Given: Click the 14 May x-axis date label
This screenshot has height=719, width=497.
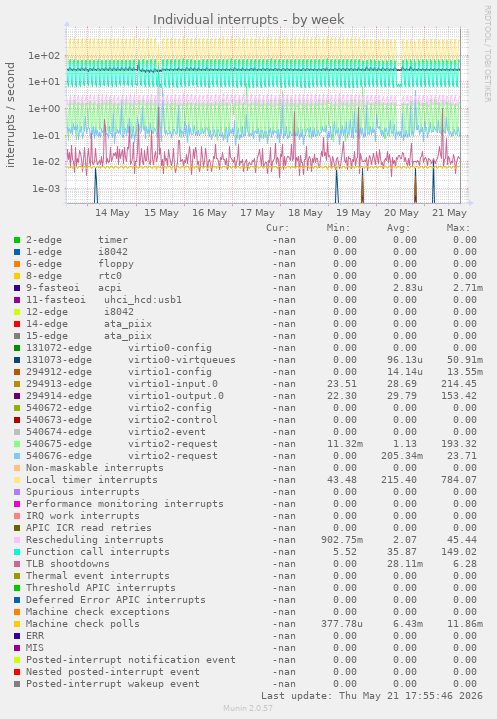Looking at the screenshot, I should (x=112, y=213).
